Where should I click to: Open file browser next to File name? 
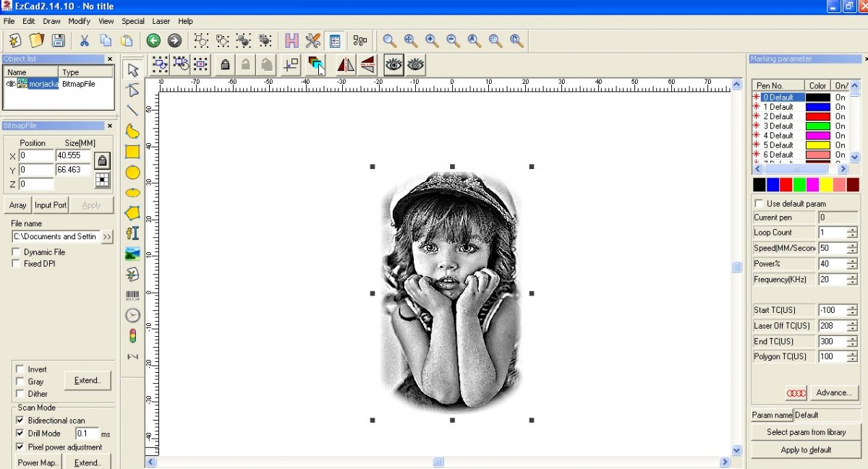pos(107,237)
